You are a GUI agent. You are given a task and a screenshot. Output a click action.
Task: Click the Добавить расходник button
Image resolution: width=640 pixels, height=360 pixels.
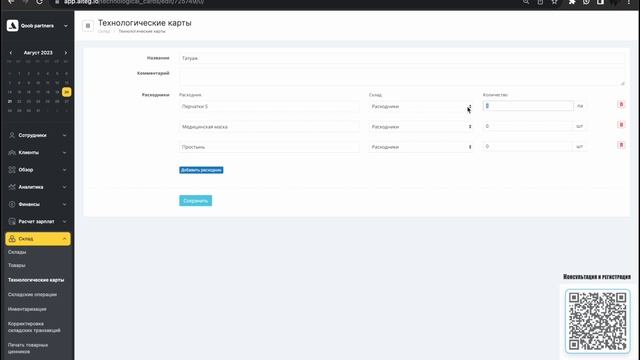point(201,170)
